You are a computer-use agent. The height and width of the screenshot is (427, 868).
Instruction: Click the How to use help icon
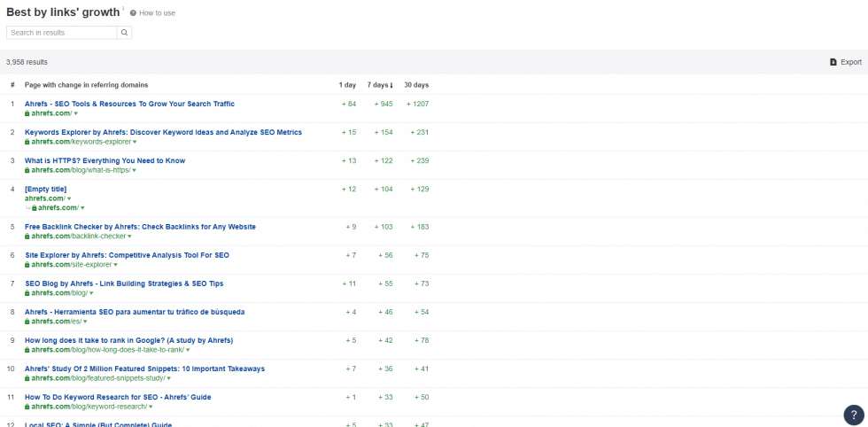(133, 12)
